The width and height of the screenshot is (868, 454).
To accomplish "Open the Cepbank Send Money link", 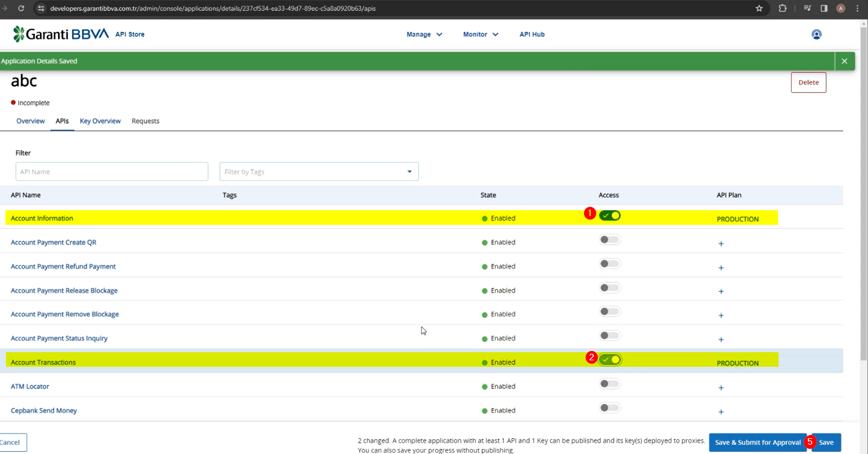I will 44,411.
